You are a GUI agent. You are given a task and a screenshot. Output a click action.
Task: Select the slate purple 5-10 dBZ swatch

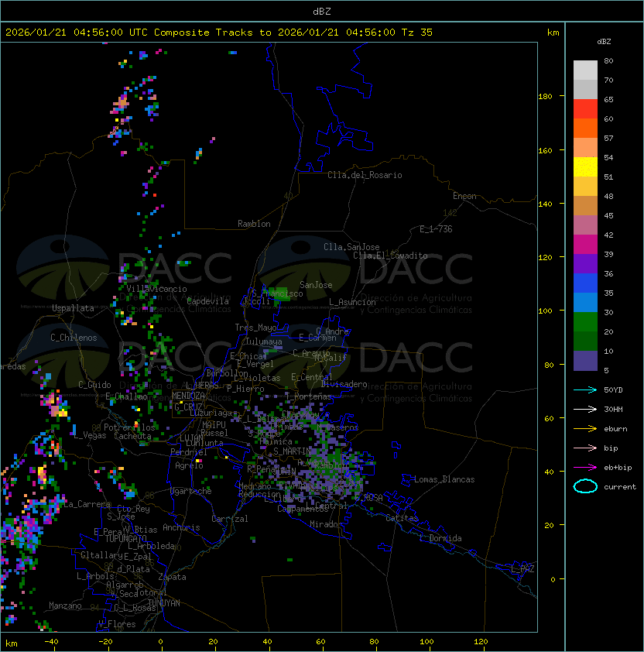tap(585, 361)
